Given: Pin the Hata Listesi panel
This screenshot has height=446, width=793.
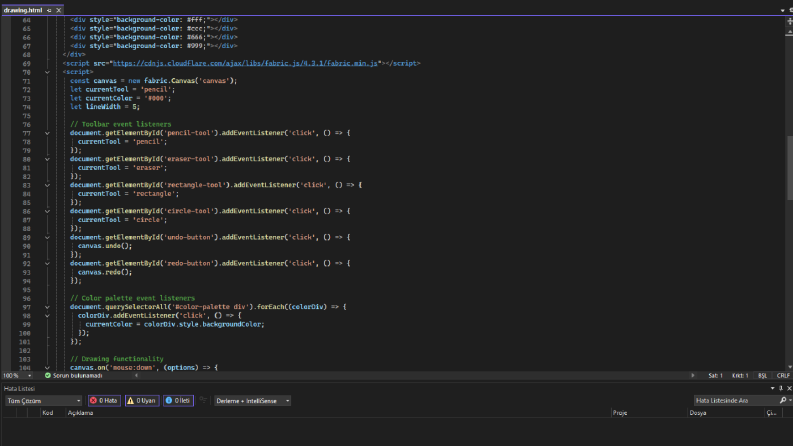Looking at the screenshot, I should pos(781,388).
